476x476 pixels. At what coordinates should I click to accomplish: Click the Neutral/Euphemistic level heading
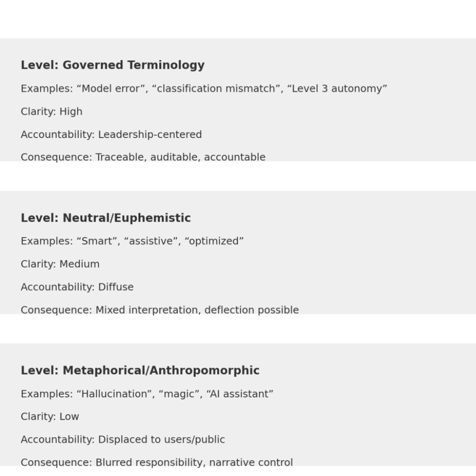(106, 218)
